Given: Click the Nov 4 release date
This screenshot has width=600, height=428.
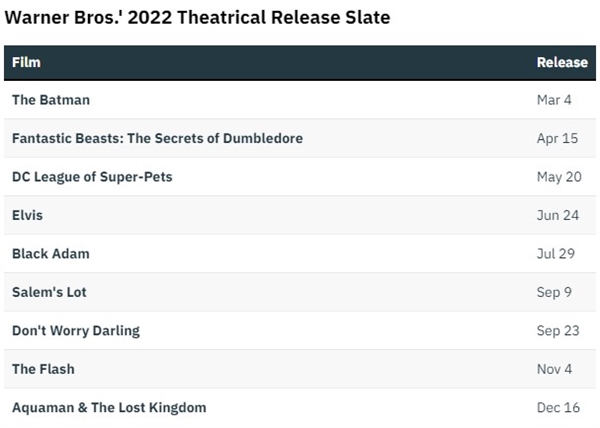Looking at the screenshot, I should 555,369.
